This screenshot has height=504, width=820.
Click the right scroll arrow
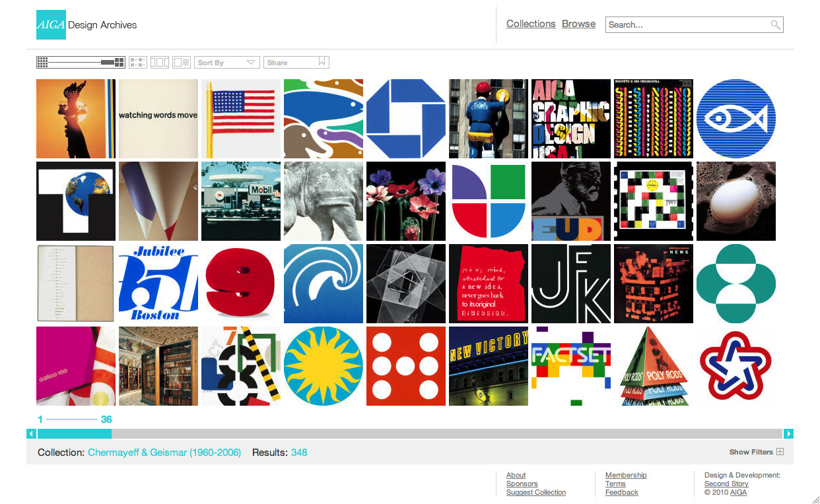click(788, 433)
